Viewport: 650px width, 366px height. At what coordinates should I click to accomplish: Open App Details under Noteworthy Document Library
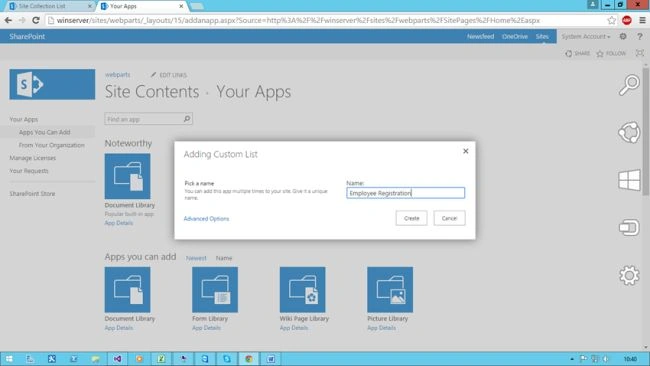[x=119, y=223]
